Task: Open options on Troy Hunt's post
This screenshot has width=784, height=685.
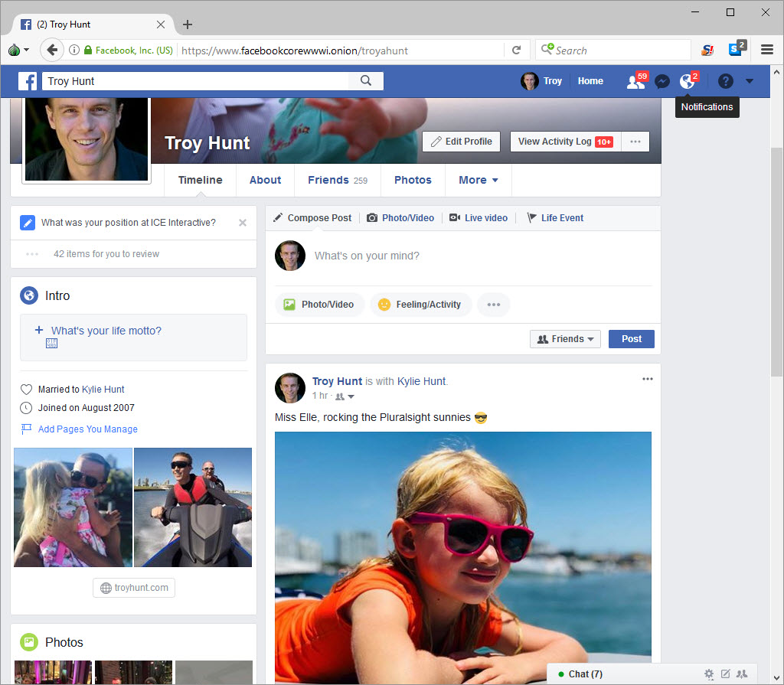Action: pyautogui.click(x=647, y=378)
